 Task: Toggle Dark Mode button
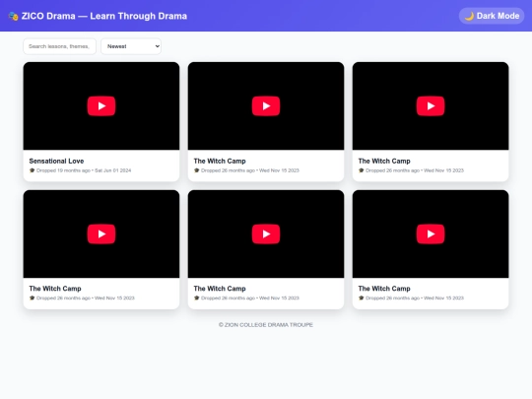[x=492, y=16]
